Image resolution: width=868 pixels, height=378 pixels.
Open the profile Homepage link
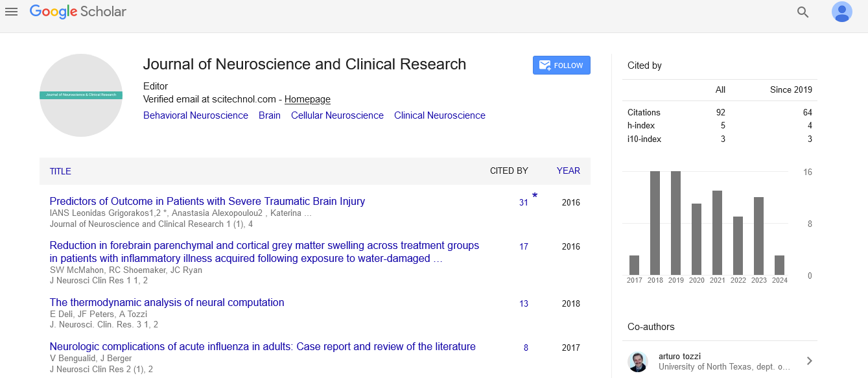coord(307,99)
